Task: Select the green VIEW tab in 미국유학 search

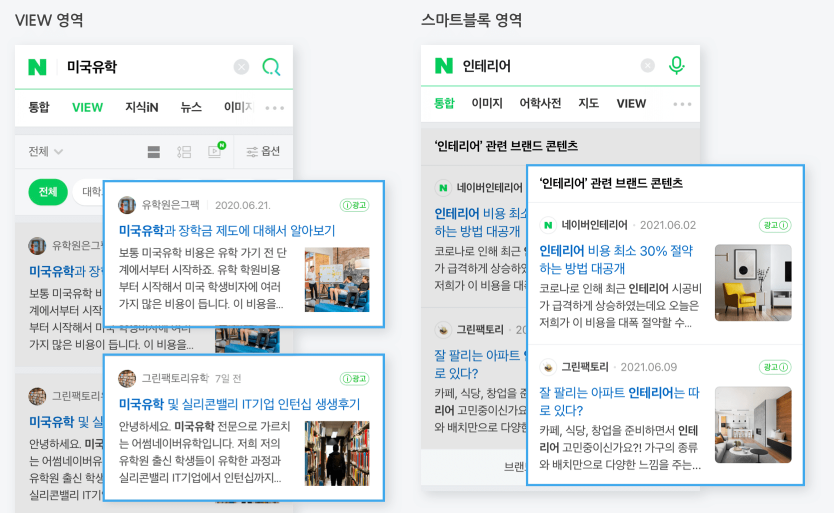Action: pyautogui.click(x=87, y=107)
